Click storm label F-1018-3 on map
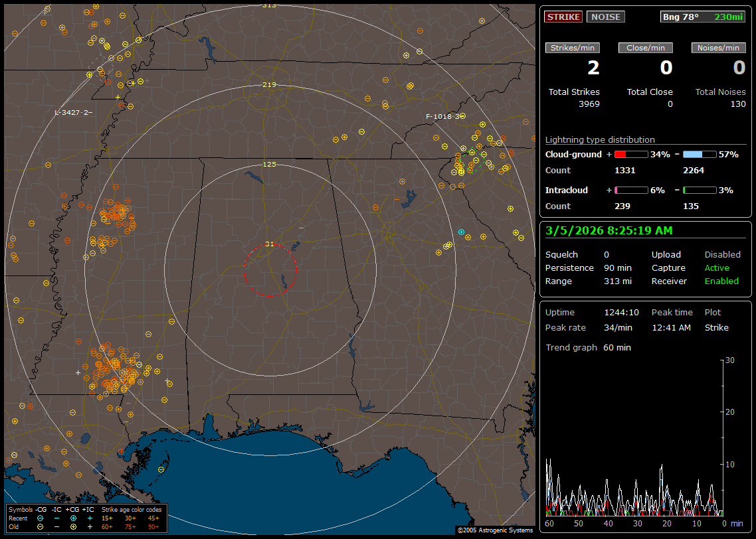 pos(442,117)
